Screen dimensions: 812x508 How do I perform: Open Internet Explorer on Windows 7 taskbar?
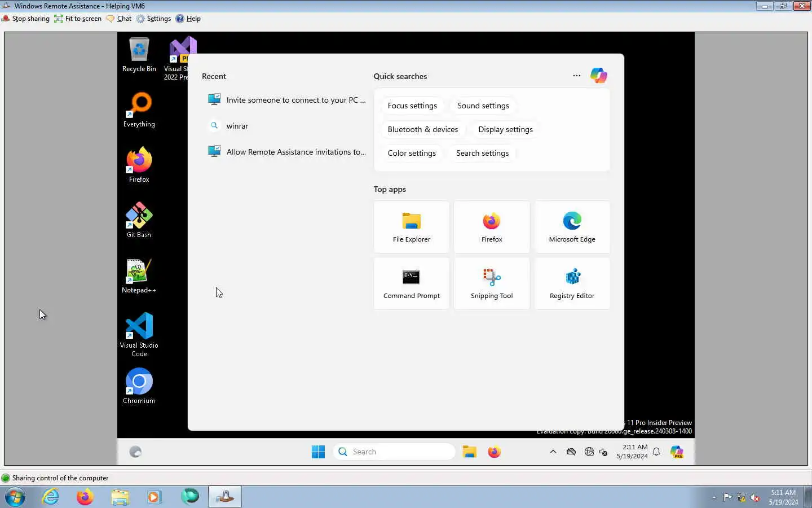pos(51,497)
